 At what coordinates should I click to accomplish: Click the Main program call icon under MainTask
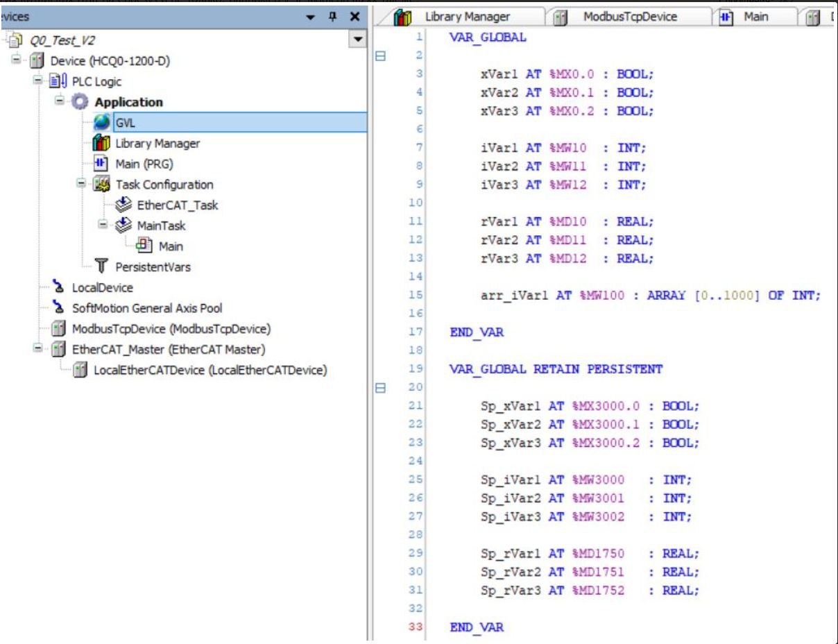(146, 246)
